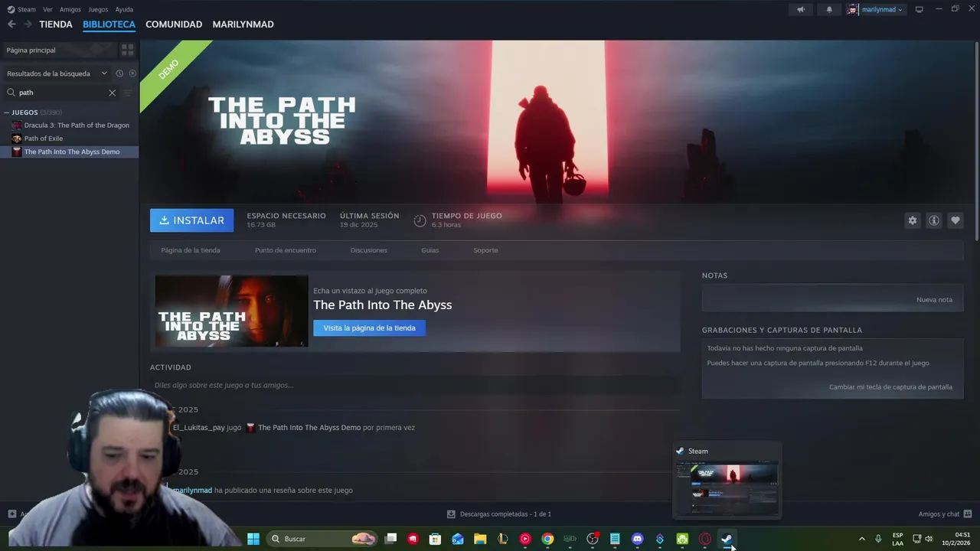Open the Steam menu
Viewport: 980px width, 551px height.
(27, 10)
